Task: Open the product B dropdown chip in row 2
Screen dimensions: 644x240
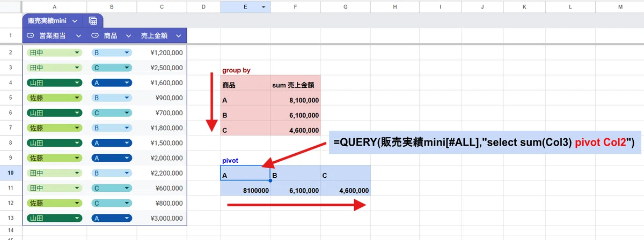Action: (112, 53)
